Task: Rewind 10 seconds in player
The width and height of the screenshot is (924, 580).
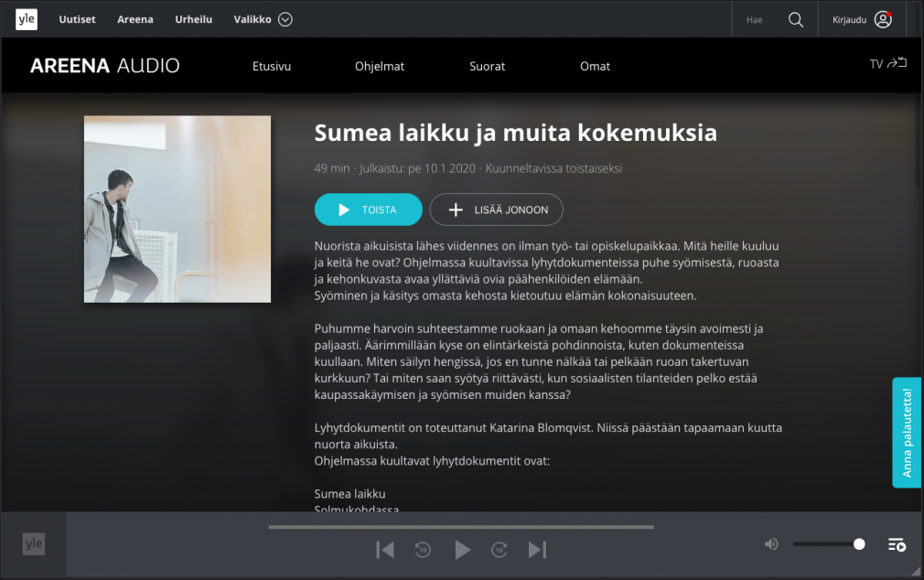Action: coord(423,549)
